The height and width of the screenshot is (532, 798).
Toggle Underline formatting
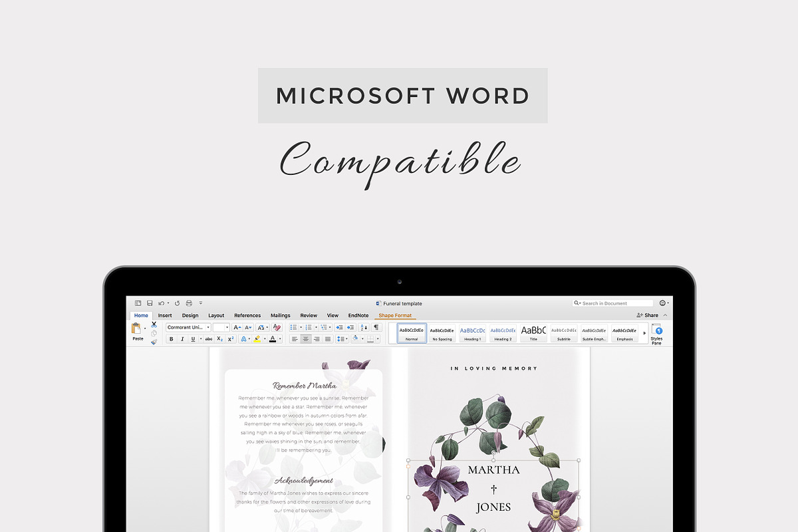pyautogui.click(x=193, y=339)
